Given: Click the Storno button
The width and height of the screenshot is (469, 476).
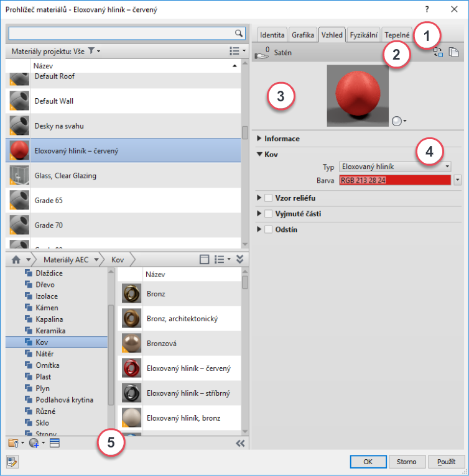Looking at the screenshot, I should tap(406, 462).
